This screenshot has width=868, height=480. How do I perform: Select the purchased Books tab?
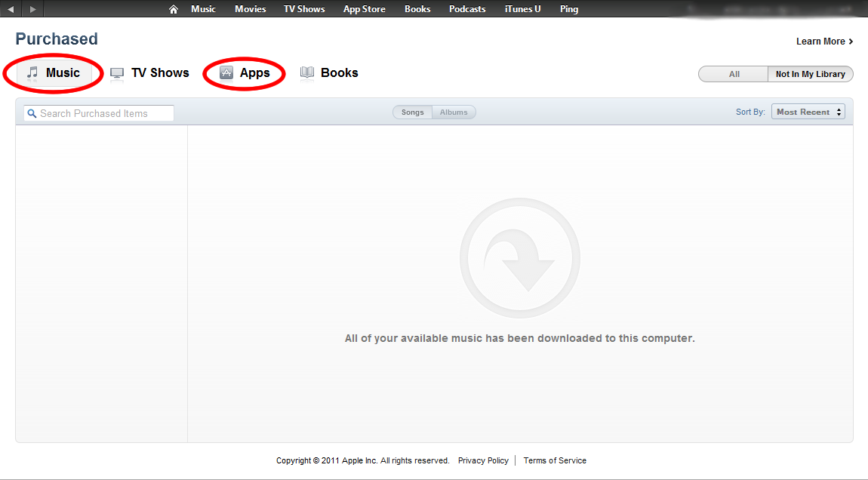(329, 73)
